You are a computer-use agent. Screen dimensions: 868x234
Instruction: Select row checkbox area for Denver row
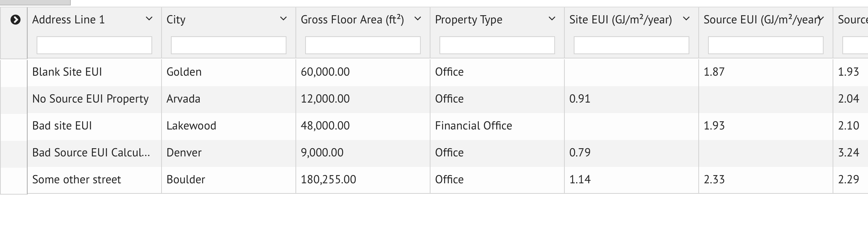(14, 153)
